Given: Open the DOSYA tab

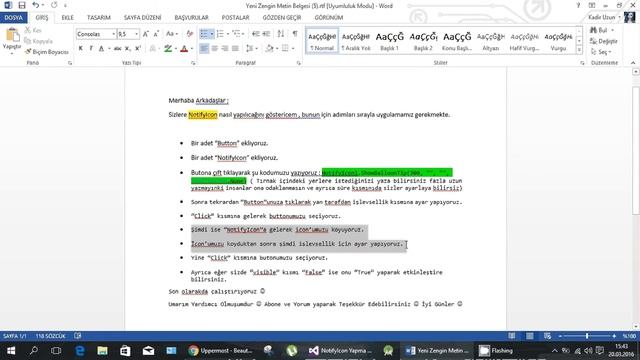Looking at the screenshot, I should coord(13,18).
